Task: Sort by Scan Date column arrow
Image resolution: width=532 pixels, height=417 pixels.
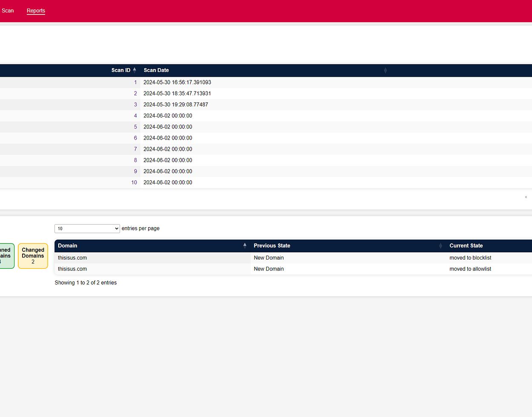Action: 385,70
